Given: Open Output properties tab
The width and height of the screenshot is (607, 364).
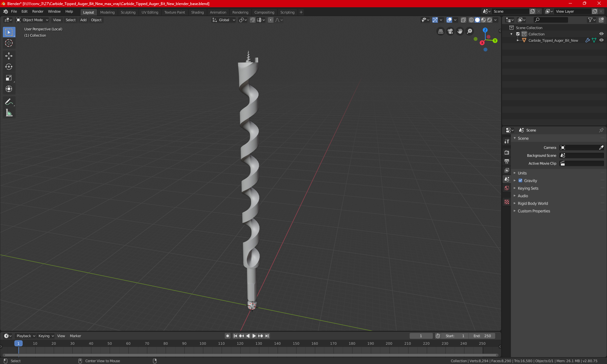Looking at the screenshot, I should click(x=507, y=161).
